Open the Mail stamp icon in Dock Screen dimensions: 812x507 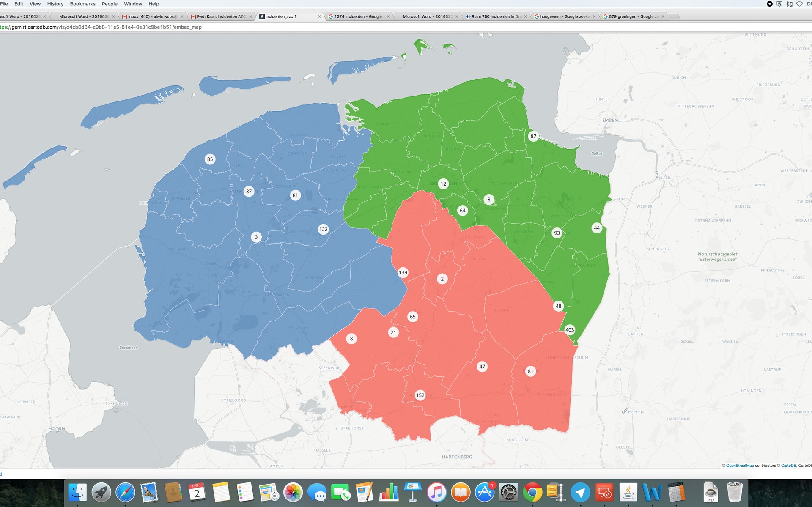click(149, 492)
